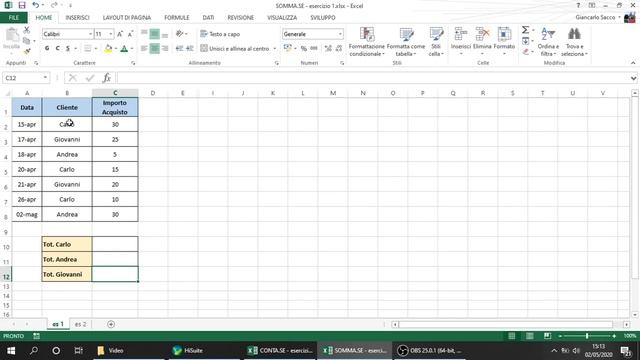Increase font size
This screenshot has height=360, width=640.
(x=120, y=34)
